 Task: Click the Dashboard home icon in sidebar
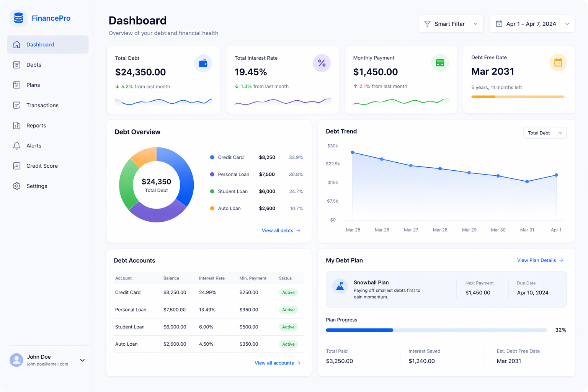(16, 44)
